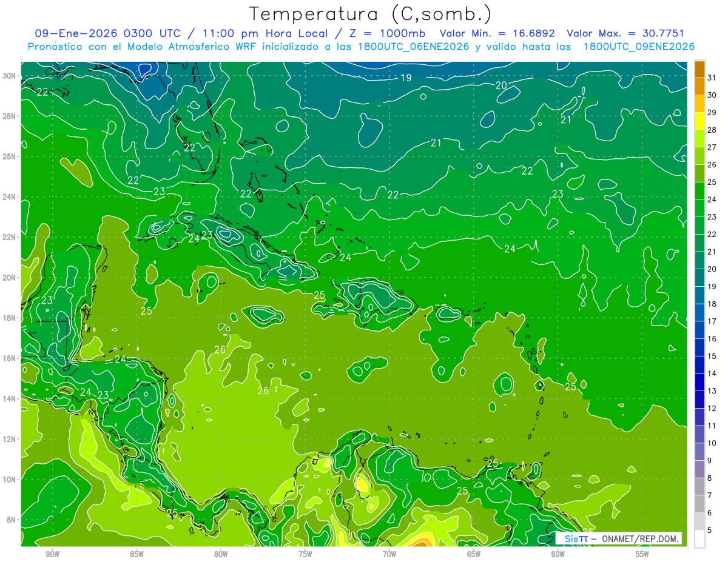Screen dimensions: 728x562
Task: Click legend value 15 on the color bar
Action: point(712,356)
